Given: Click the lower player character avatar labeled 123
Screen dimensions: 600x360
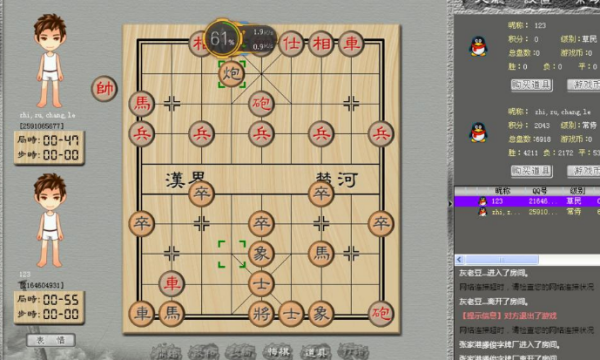Looking at the screenshot, I should (x=50, y=220).
